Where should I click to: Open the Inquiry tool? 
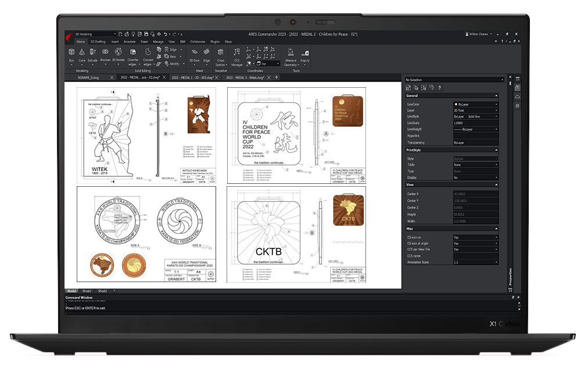(305, 55)
